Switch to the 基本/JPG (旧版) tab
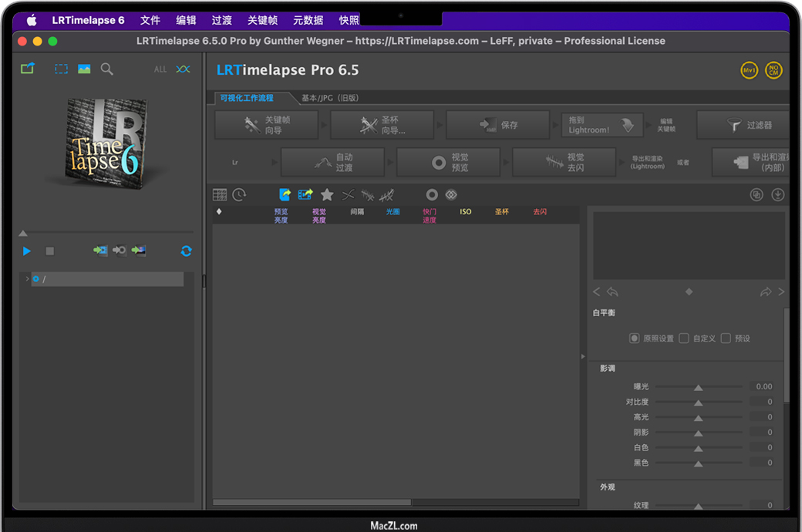802x532 pixels. click(x=329, y=98)
